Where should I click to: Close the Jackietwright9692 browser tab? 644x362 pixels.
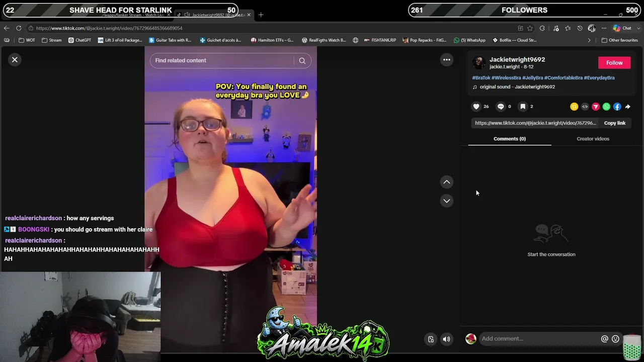pyautogui.click(x=249, y=15)
